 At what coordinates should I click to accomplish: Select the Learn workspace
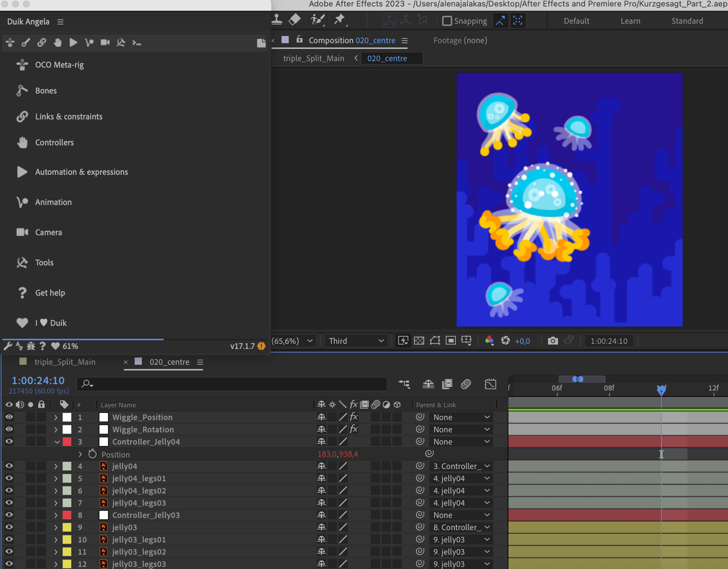(x=630, y=21)
